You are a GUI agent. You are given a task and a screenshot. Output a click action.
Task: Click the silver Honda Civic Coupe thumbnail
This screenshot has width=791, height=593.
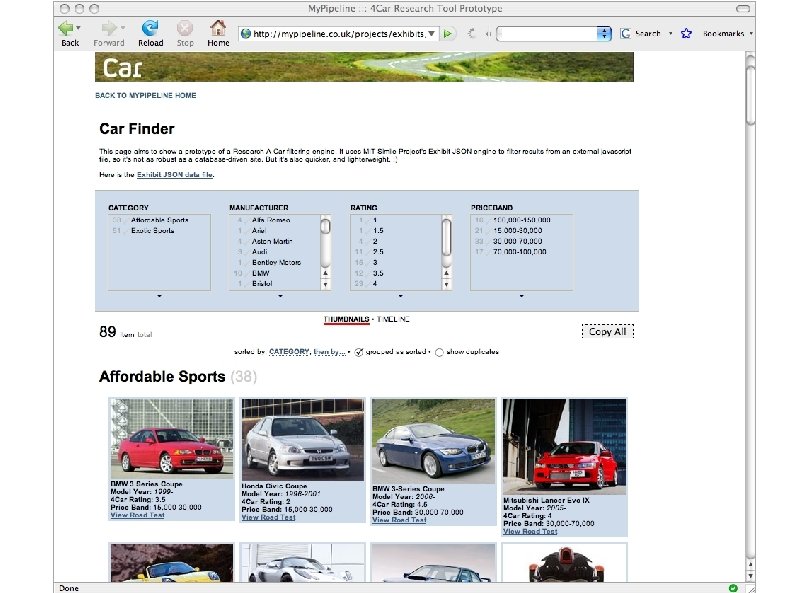303,440
